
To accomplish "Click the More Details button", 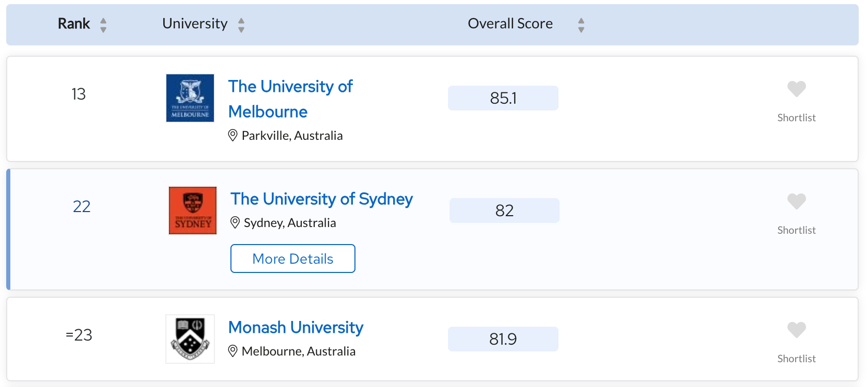I will (293, 259).
